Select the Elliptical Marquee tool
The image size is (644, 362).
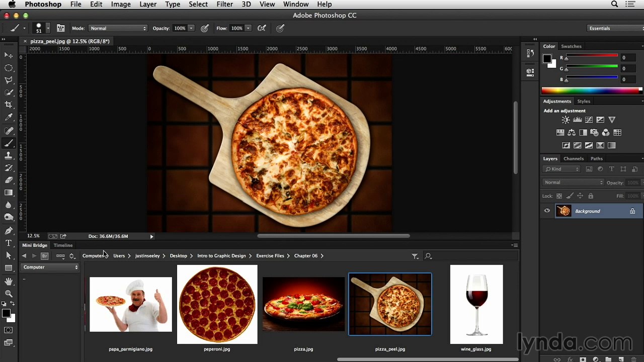9,68
